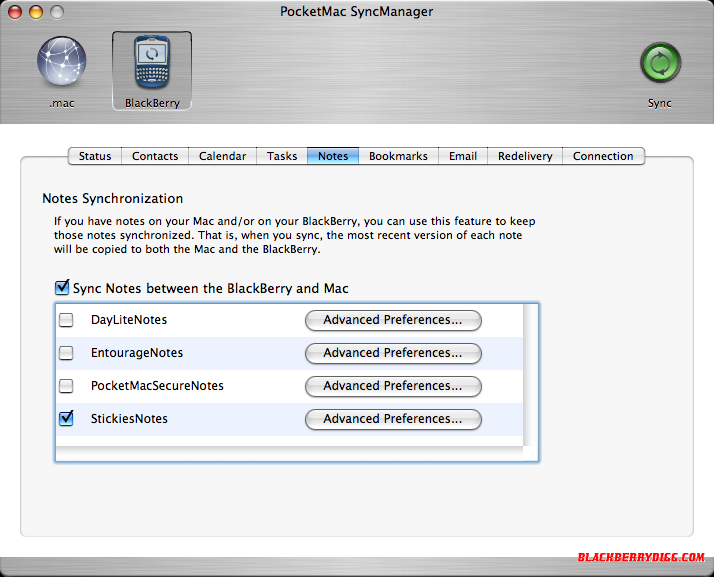This screenshot has height=577, width=714.
Task: Select the Notes tab
Action: coord(333,156)
